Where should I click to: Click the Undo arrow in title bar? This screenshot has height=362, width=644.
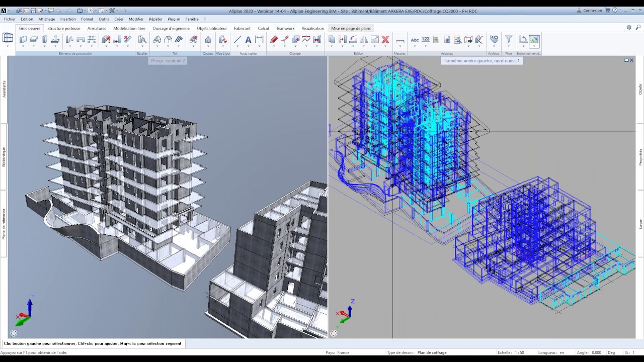pos(58,11)
